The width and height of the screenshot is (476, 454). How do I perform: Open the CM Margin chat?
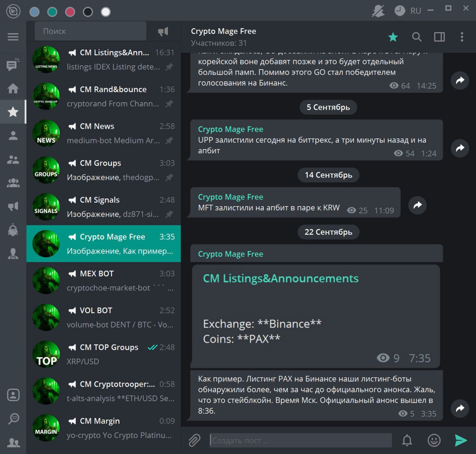tap(103, 428)
